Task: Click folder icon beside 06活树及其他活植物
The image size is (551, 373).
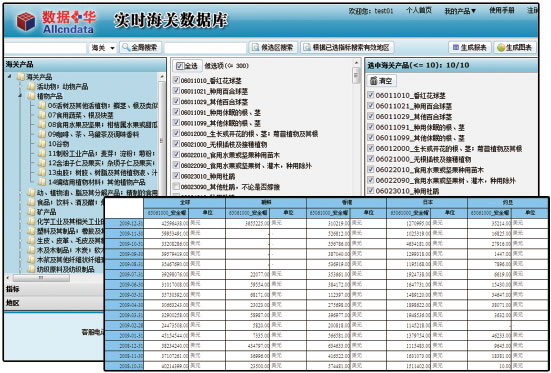Action: tap(42, 105)
